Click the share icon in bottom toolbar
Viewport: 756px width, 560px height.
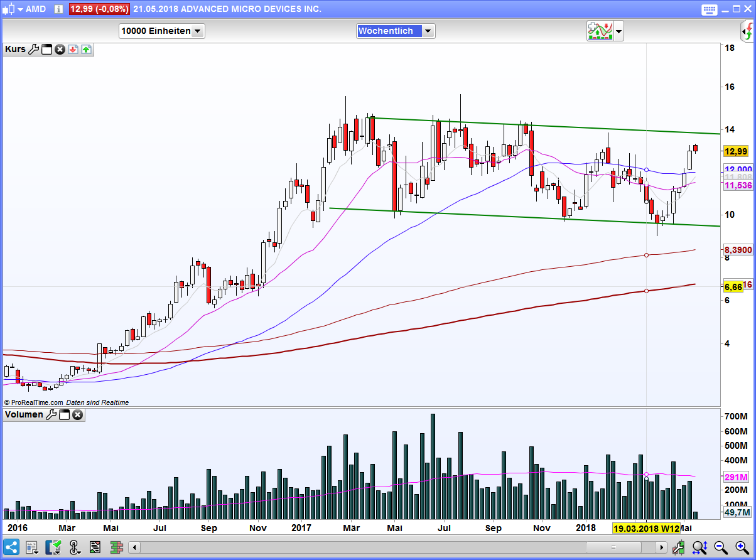coord(11,547)
